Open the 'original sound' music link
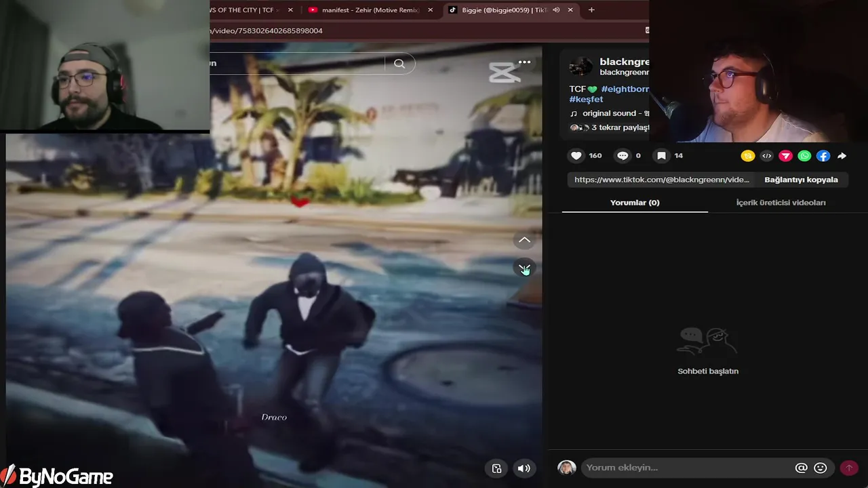 coord(609,113)
